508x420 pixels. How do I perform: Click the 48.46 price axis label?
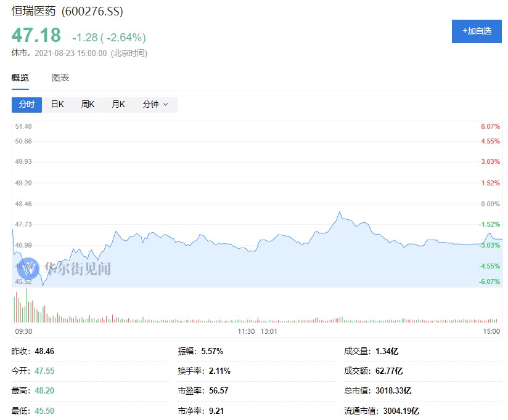coord(23,204)
